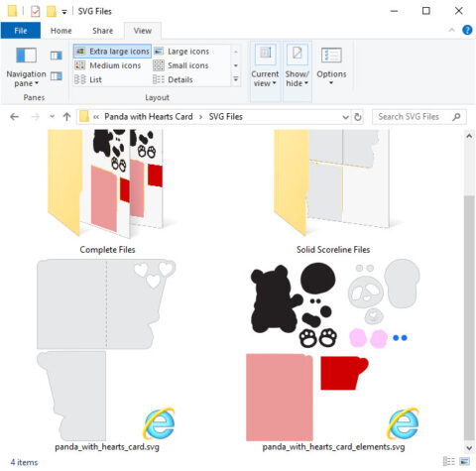This screenshot has height=471, width=476.
Task: Open the Help question mark icon
Action: click(467, 30)
